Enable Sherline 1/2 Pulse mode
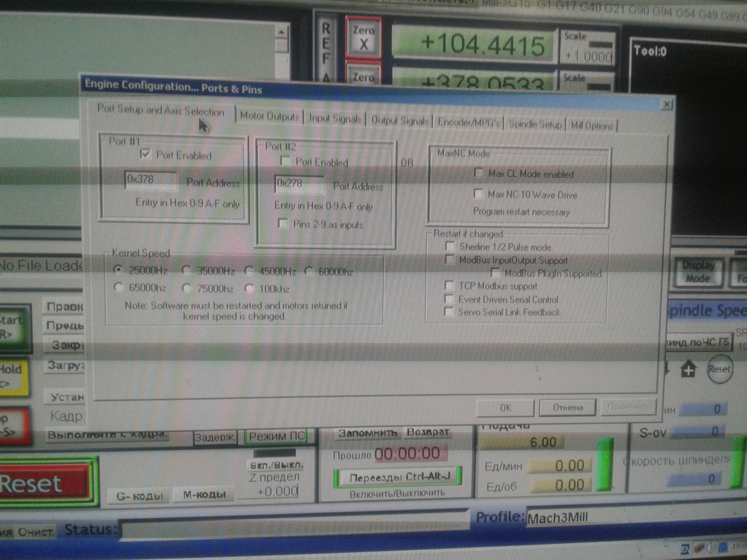This screenshot has width=747, height=560. 450,246
